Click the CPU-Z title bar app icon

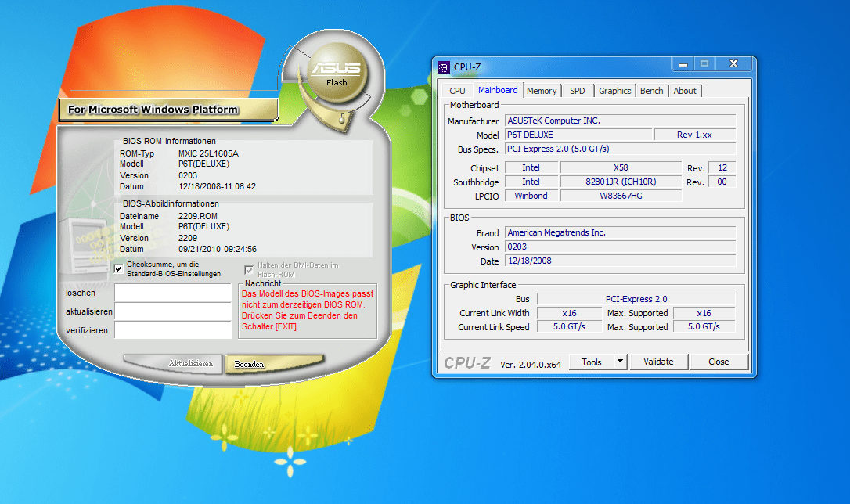[444, 67]
